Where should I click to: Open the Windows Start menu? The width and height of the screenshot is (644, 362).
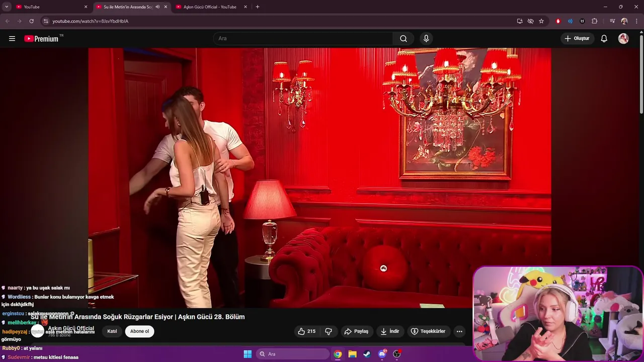point(248,354)
